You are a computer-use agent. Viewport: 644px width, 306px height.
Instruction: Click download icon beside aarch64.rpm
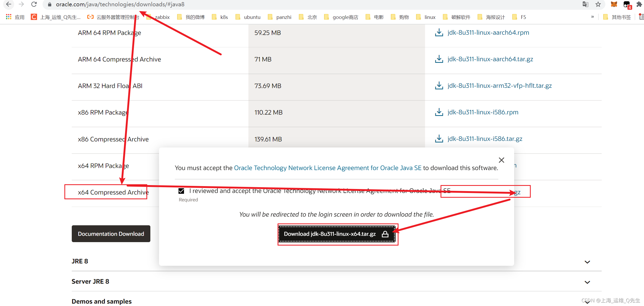click(x=439, y=33)
